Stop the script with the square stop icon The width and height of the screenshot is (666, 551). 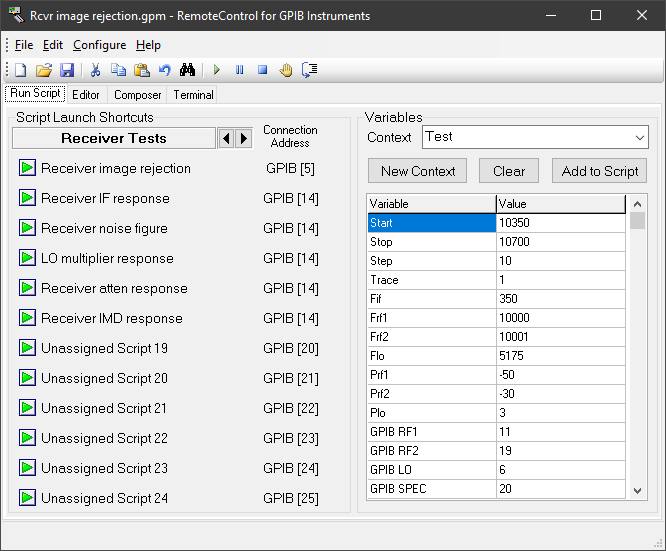(262, 70)
